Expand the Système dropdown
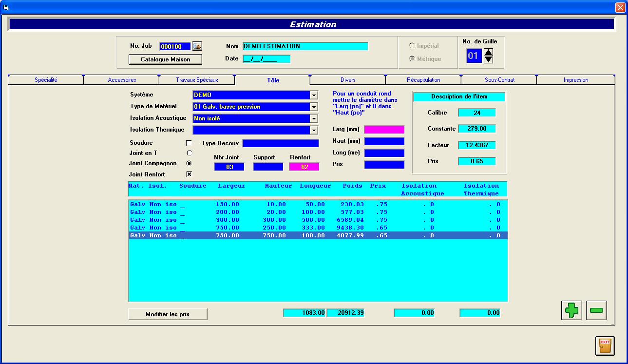Image resolution: width=628 pixels, height=364 pixels. tap(314, 96)
